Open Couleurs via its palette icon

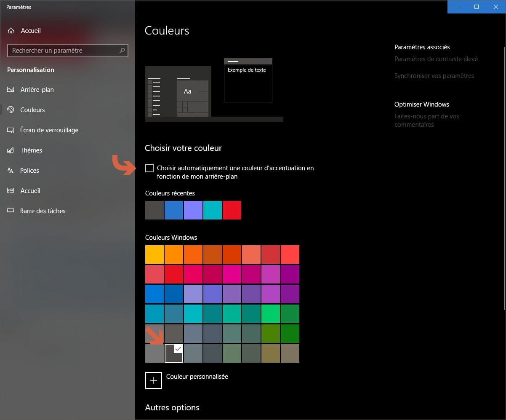(x=11, y=110)
